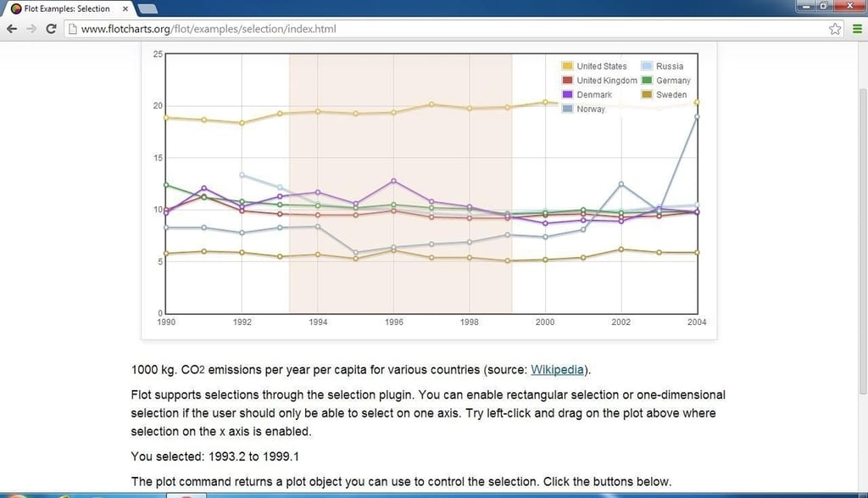This screenshot has width=868, height=498.
Task: Click the 'Russia' legend label
Action: (670, 66)
